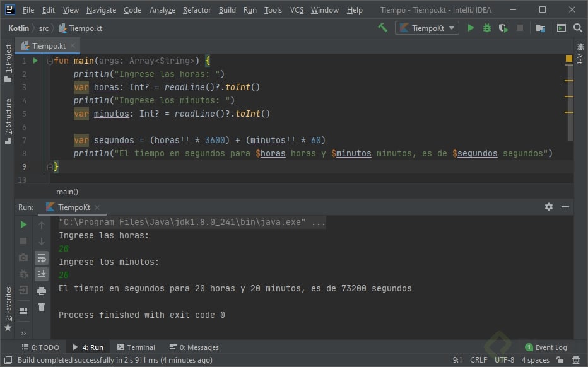Screen dimensions: 588x367
Task: Click the camera thread dump icon
Action: pyautogui.click(x=23, y=257)
